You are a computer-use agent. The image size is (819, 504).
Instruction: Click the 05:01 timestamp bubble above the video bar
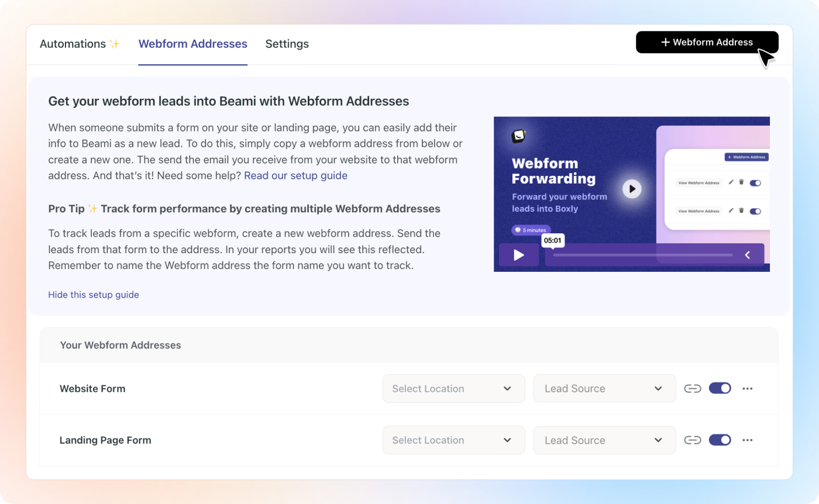[x=553, y=240]
